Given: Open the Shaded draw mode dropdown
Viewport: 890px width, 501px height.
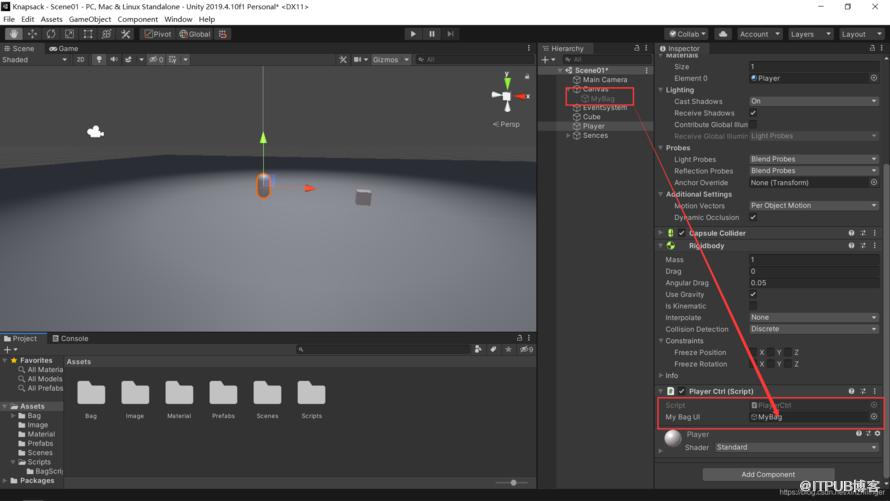Looking at the screenshot, I should [x=34, y=60].
